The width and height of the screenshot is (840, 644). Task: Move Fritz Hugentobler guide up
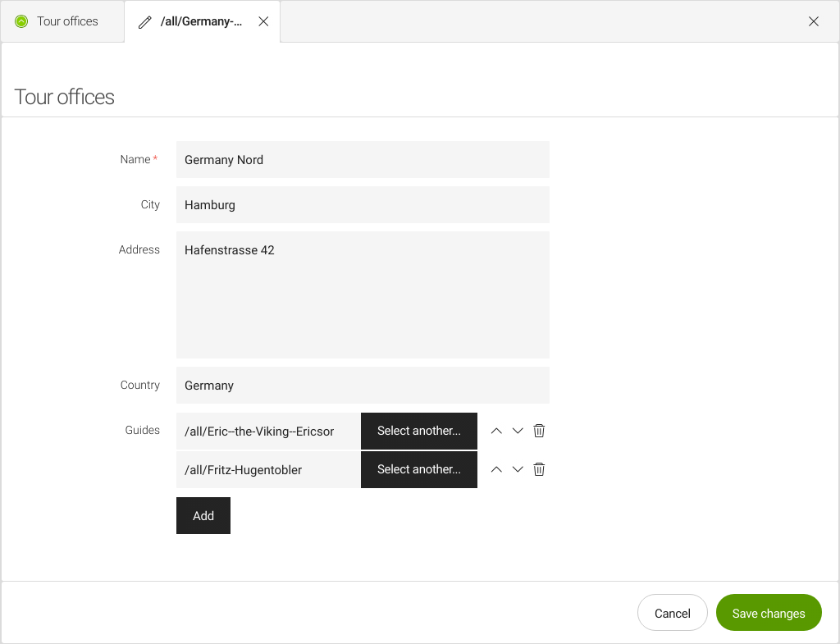coord(495,469)
